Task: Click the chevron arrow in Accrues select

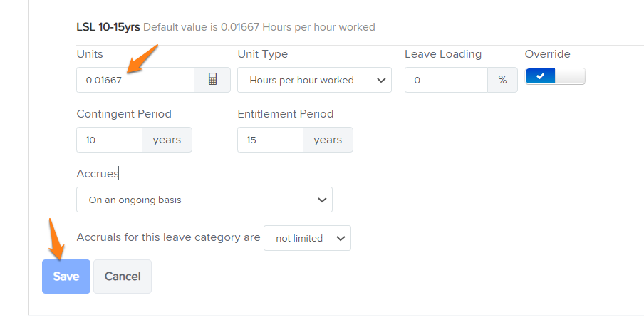Action: coord(322,200)
